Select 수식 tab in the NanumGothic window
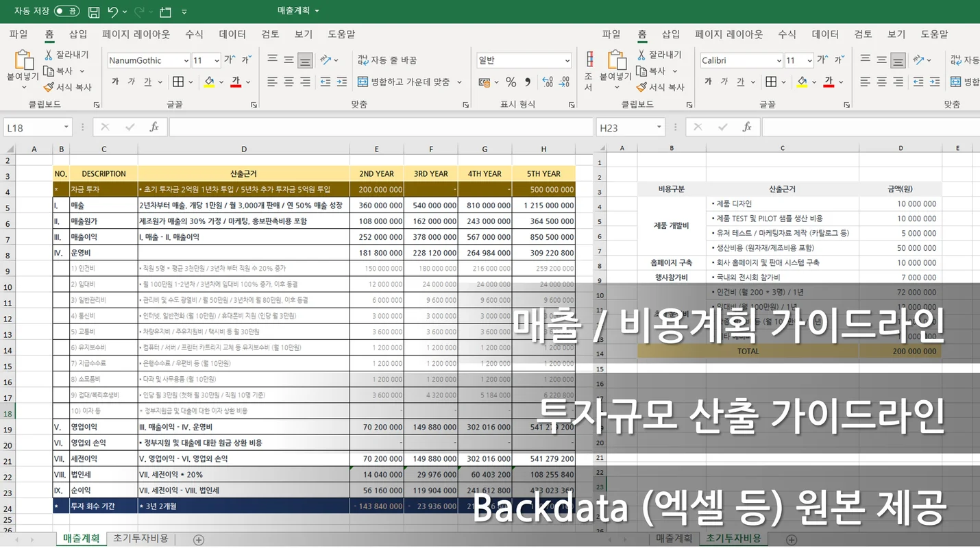The height and width of the screenshot is (555, 980). click(x=194, y=34)
